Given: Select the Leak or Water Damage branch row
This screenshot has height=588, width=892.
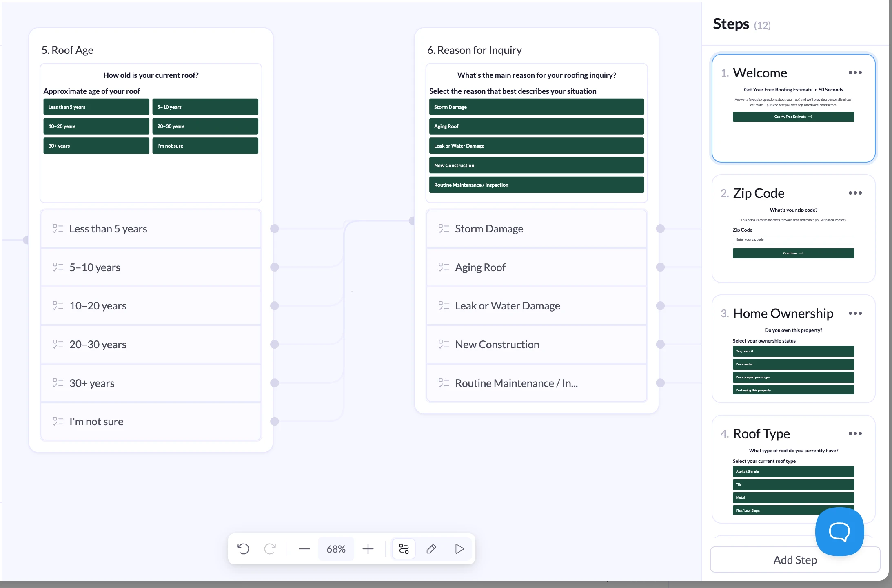Looking at the screenshot, I should (537, 306).
